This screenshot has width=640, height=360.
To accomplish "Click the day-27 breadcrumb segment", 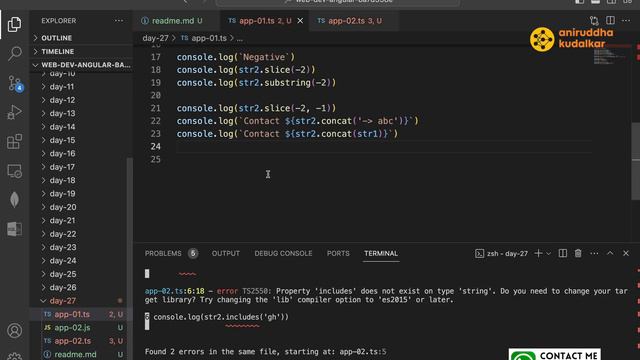I will point(156,38).
